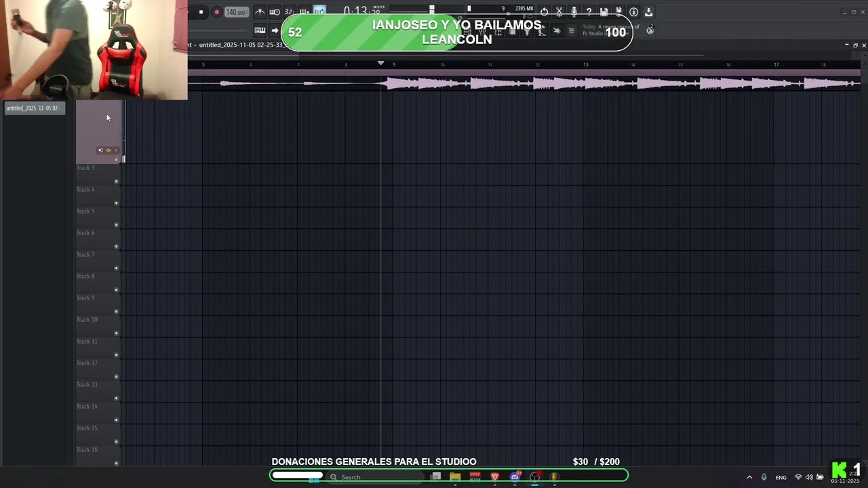This screenshot has height=488, width=868.
Task: Mute Track 10
Action: tap(116, 333)
